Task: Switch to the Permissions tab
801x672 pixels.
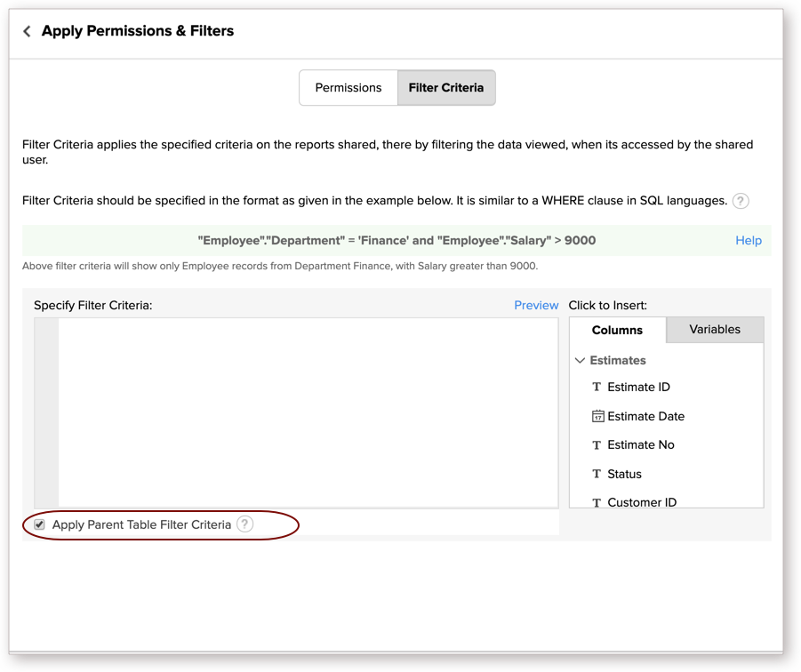Action: click(x=348, y=88)
